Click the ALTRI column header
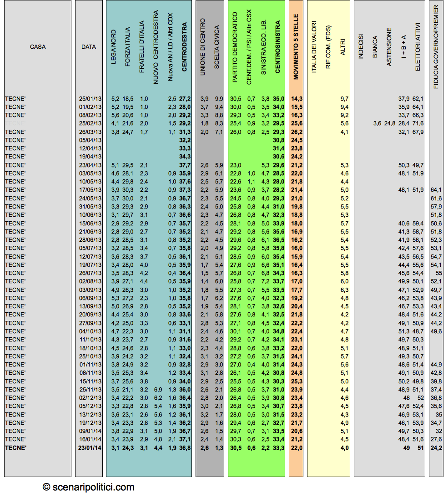Viewport: 448px width, 498px height. tap(342, 47)
